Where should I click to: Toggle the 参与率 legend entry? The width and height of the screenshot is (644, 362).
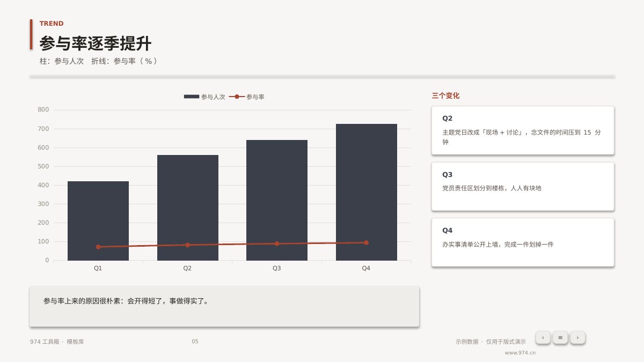(247, 97)
